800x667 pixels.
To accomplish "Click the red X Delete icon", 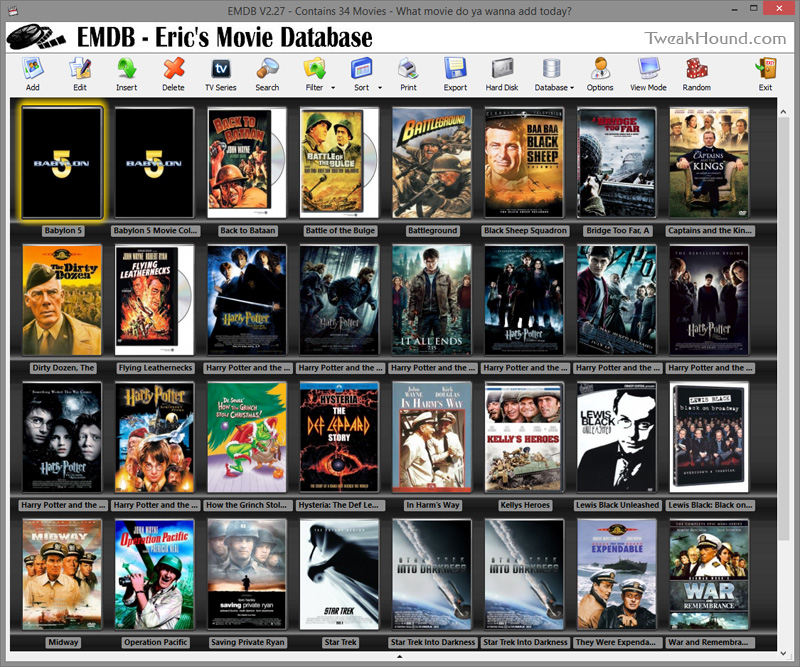I will [173, 68].
